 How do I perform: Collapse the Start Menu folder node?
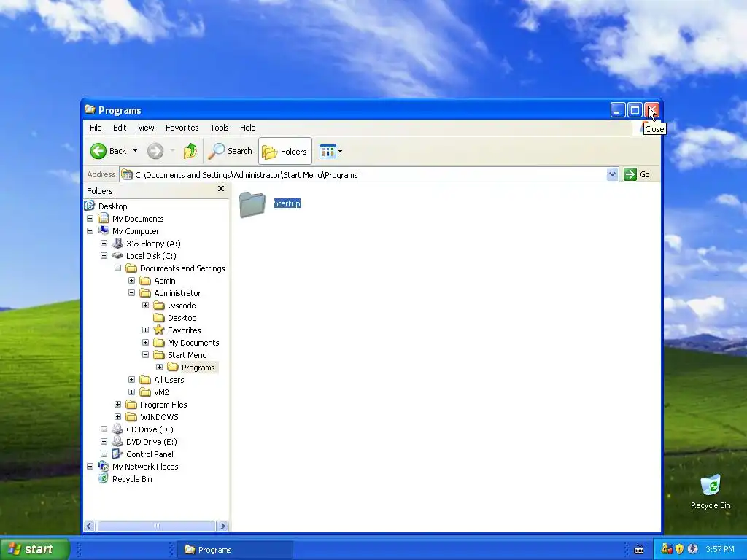145,355
